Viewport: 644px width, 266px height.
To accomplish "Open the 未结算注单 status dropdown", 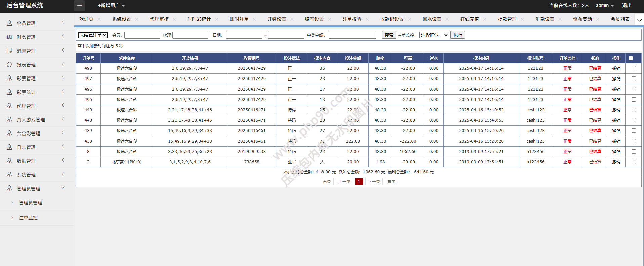I will tap(93, 35).
